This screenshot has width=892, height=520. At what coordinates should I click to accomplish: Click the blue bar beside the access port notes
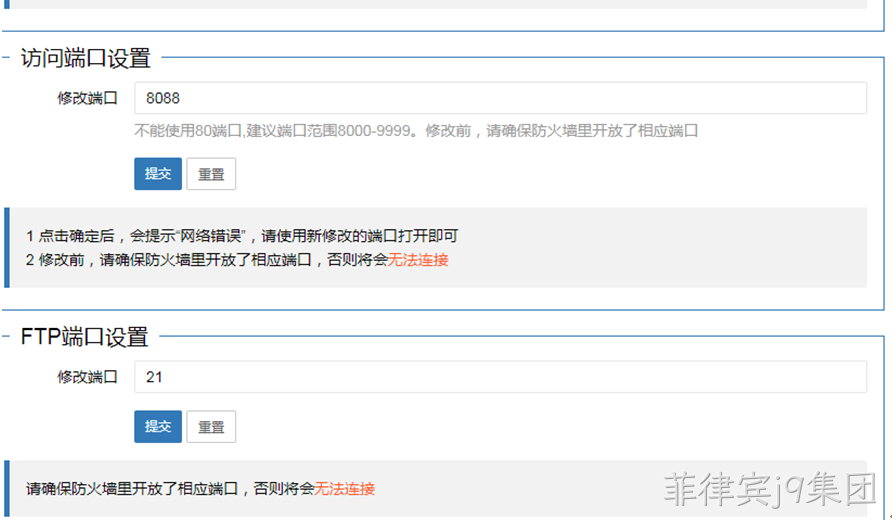pos(7,247)
